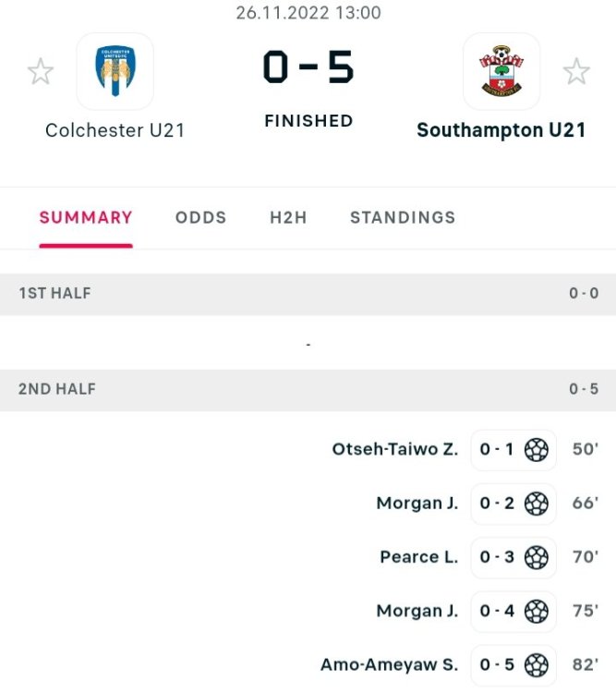Open the Standings tab

click(403, 218)
